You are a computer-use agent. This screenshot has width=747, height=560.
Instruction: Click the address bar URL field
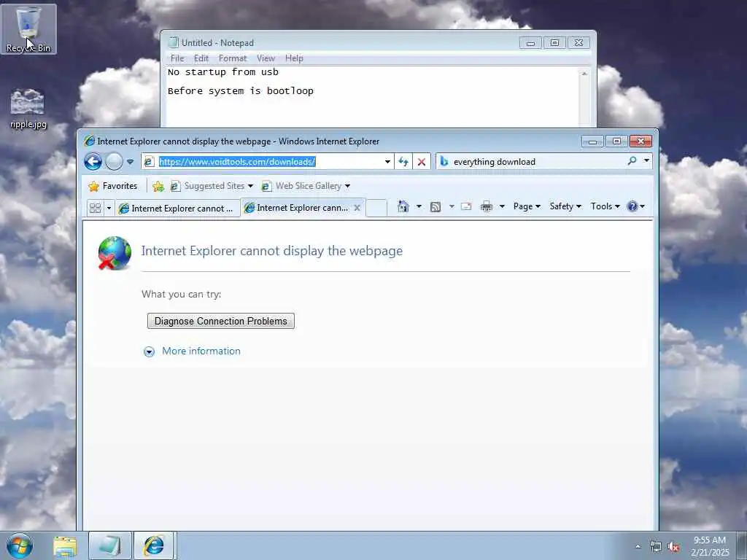coord(268,161)
